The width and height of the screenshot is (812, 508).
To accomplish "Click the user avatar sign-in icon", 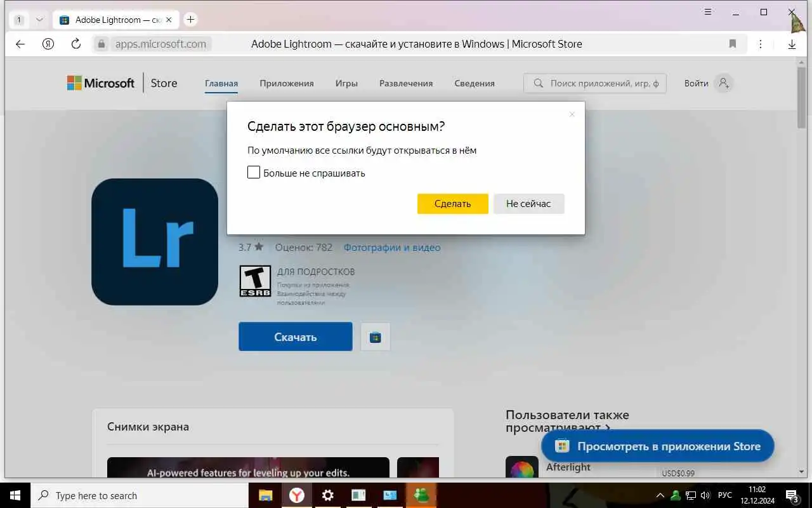I will (x=723, y=83).
